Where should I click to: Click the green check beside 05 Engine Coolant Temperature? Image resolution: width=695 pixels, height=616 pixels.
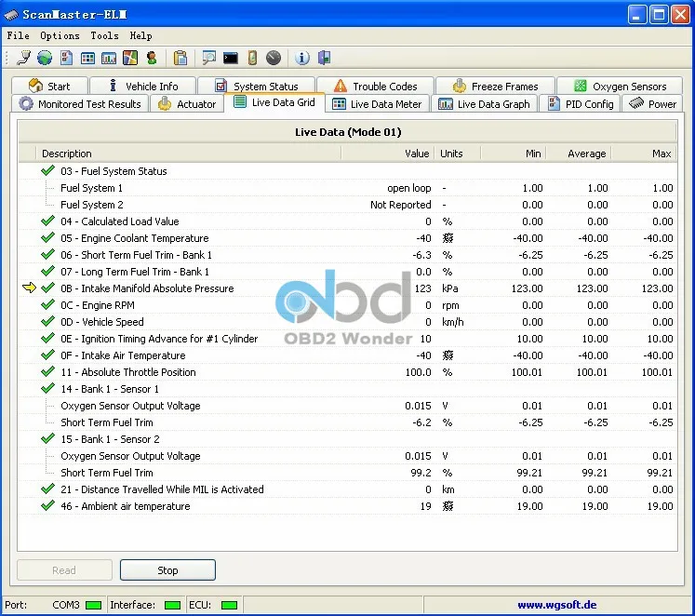[47, 237]
